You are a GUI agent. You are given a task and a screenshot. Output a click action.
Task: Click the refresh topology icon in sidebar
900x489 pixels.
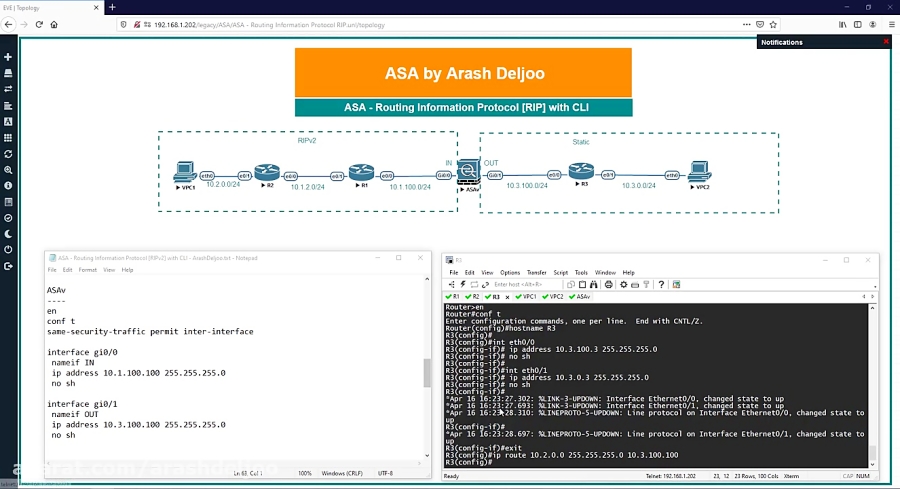[8, 154]
